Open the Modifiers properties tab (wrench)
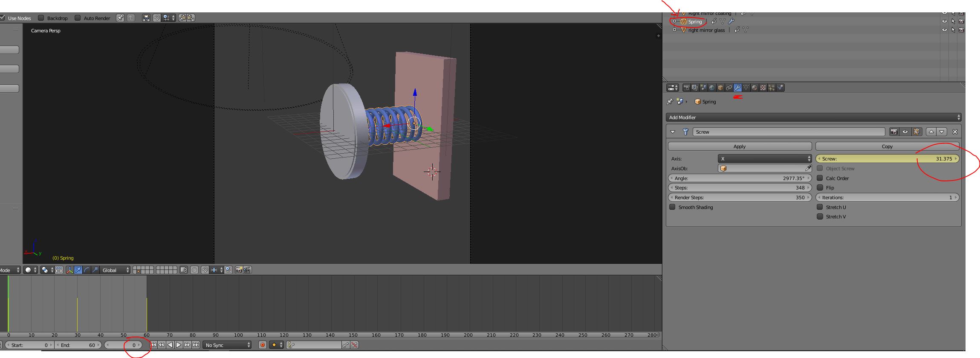This screenshot has height=358, width=980. 737,88
